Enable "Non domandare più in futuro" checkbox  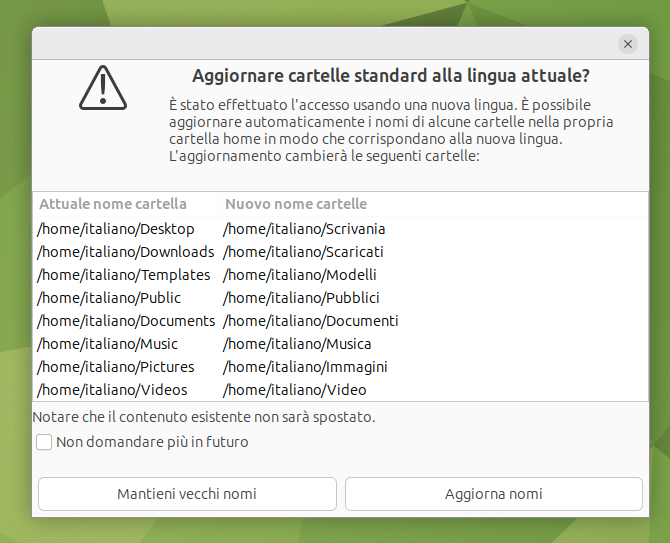[44, 442]
